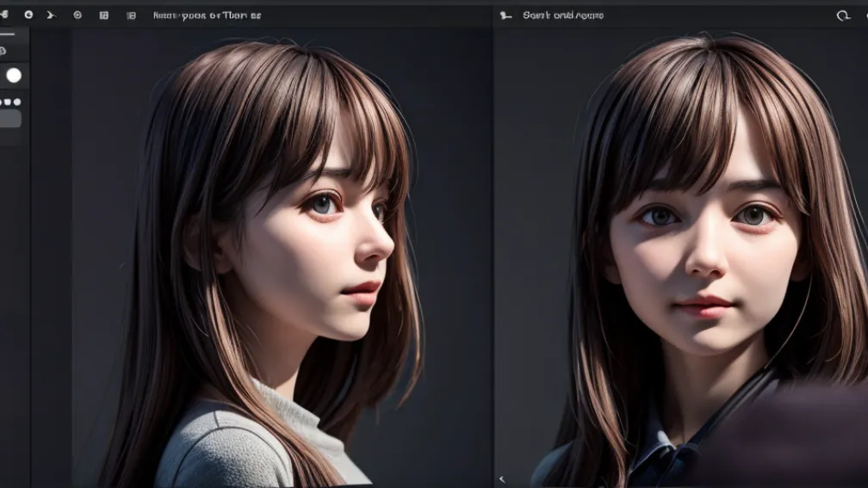868x488 pixels.
Task: Click the small outlined ring icon in the top toolbar
Action: (77, 15)
